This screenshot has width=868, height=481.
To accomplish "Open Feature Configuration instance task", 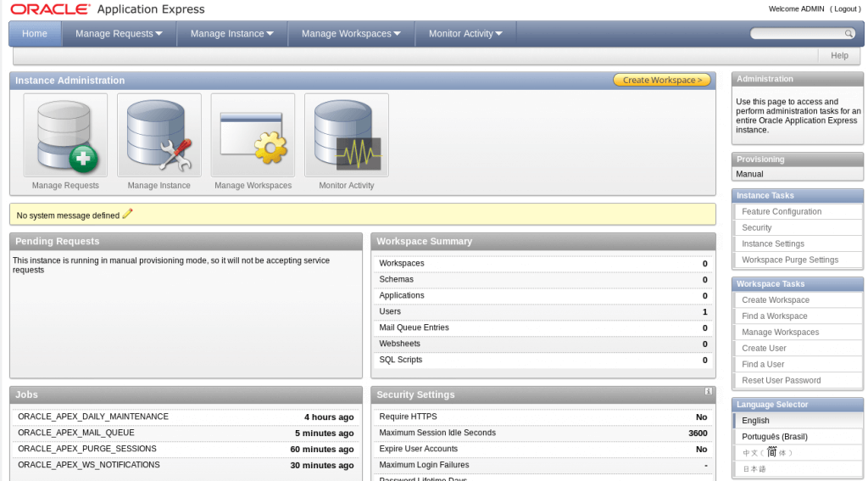I will pyautogui.click(x=781, y=212).
